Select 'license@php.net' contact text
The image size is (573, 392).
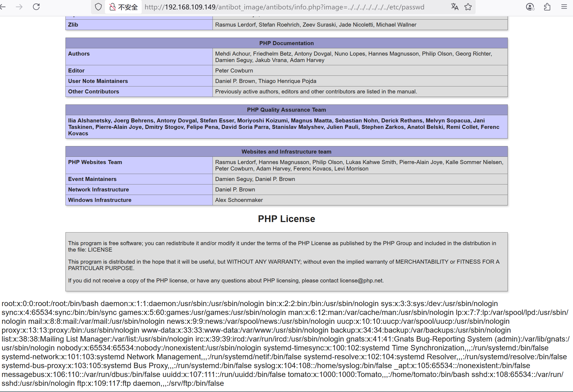tap(361, 281)
